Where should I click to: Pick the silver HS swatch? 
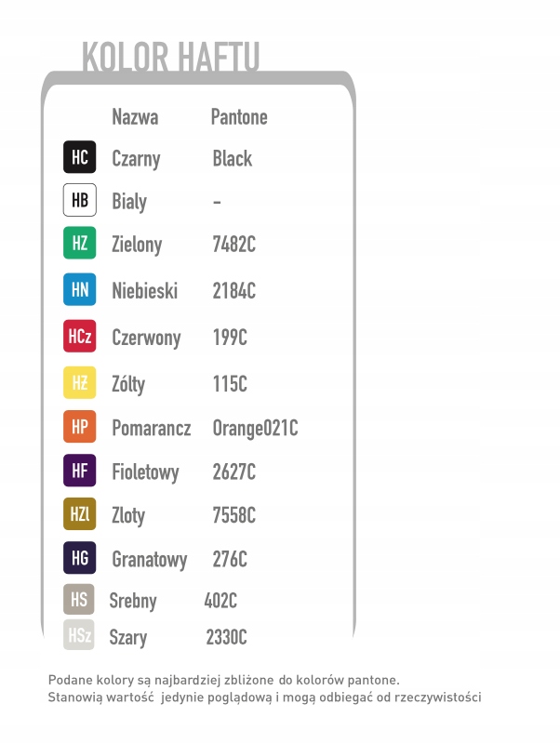click(x=79, y=600)
